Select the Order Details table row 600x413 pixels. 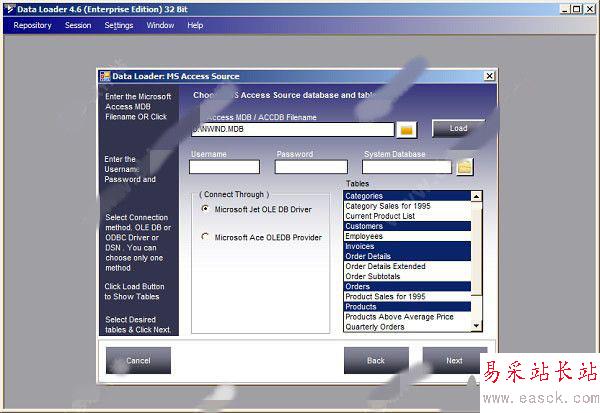click(x=408, y=256)
